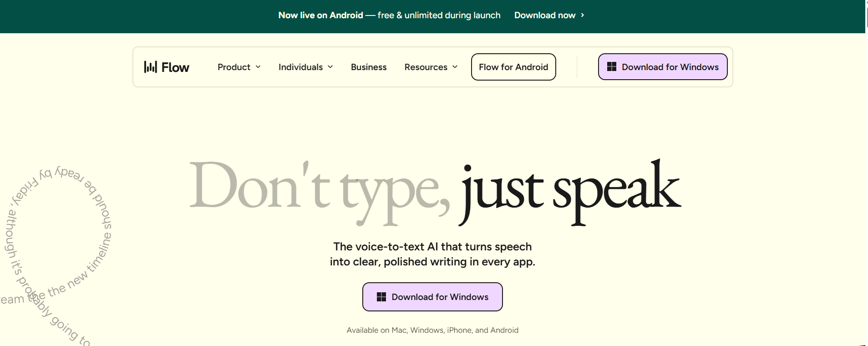Viewport: 868px width, 346px height.
Task: Open the Resources menu
Action: (x=426, y=67)
